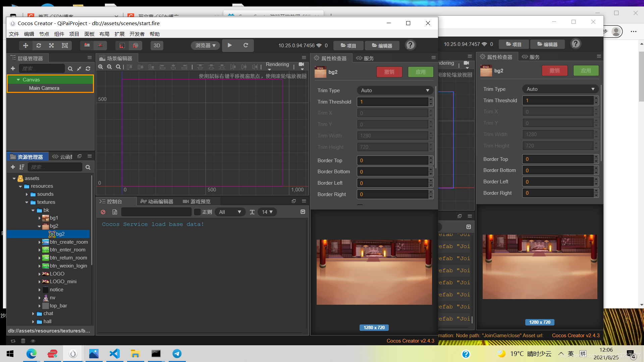This screenshot has height=362, width=644.
Task: Expand the sounds folder
Action: point(27,194)
